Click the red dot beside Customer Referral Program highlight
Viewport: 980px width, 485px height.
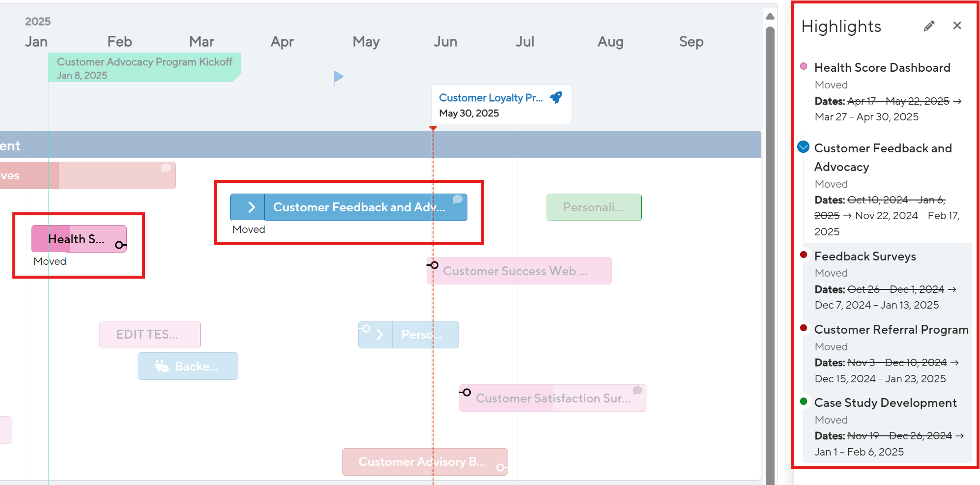tap(804, 328)
